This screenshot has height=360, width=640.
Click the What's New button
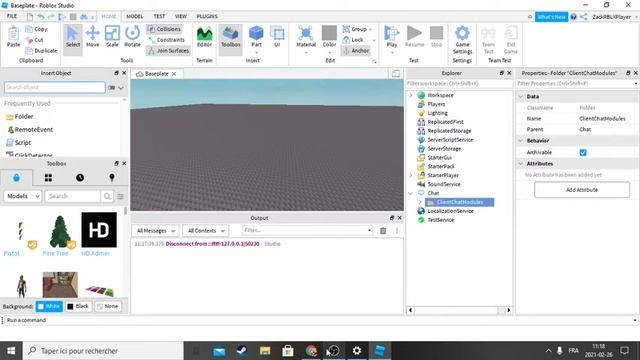pyautogui.click(x=551, y=17)
